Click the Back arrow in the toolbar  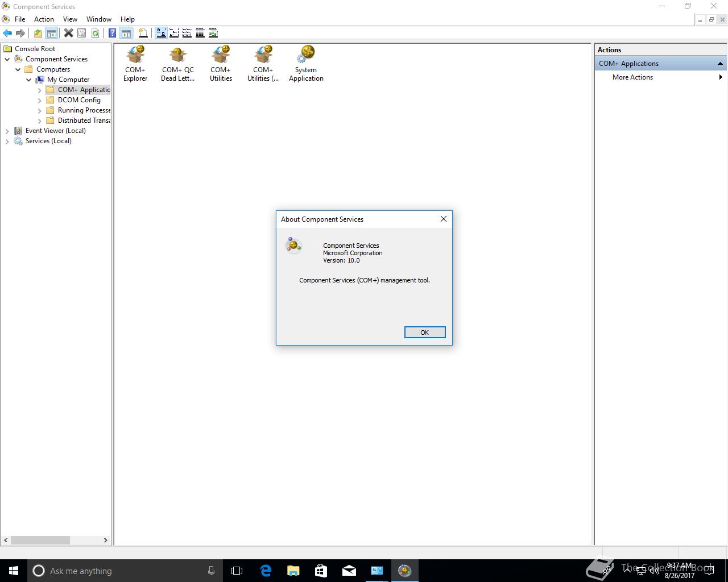pyautogui.click(x=7, y=33)
